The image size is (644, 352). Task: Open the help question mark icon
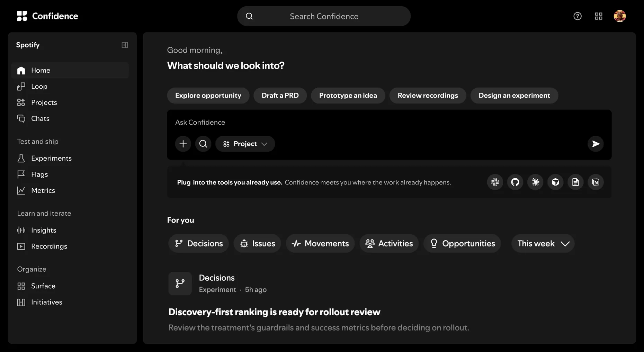(x=577, y=16)
